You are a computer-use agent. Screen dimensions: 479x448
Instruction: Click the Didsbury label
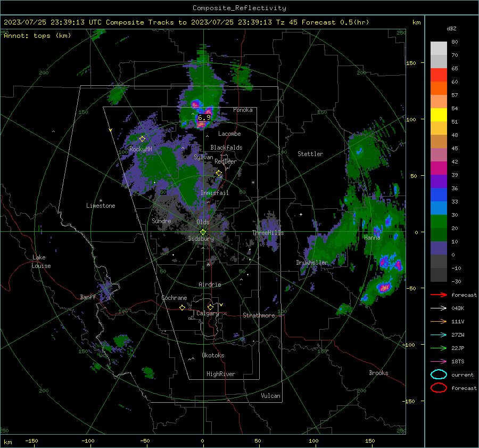tap(201, 239)
